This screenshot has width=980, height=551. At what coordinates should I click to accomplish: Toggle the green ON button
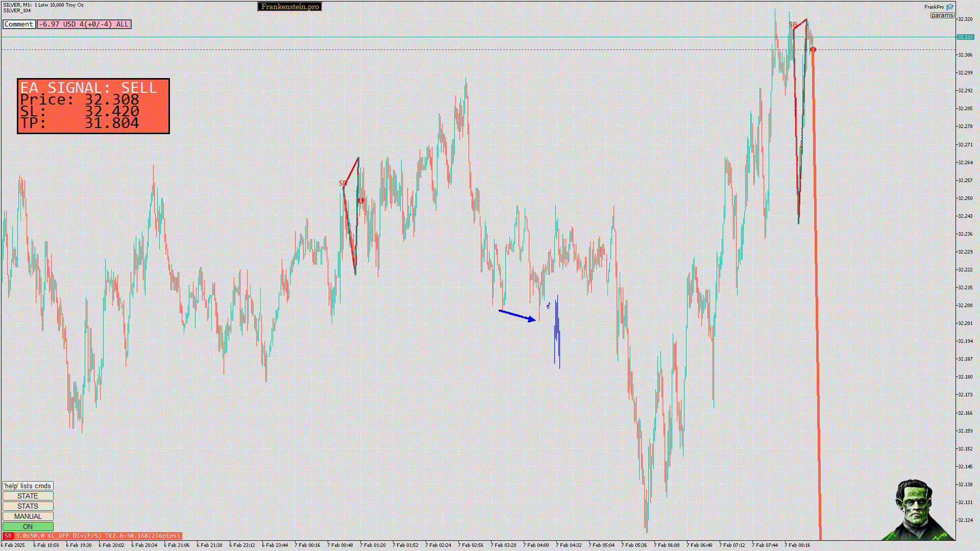(28, 527)
